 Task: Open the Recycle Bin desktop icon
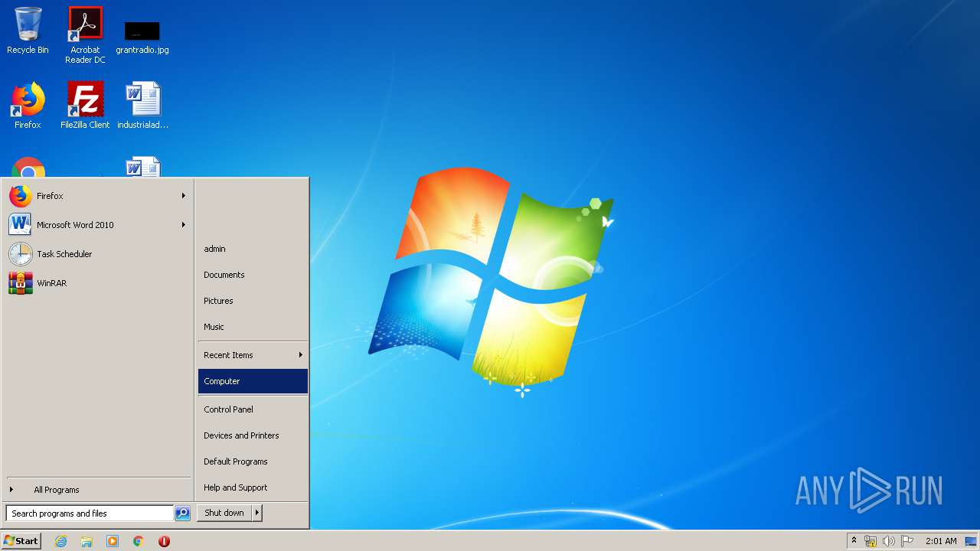28,31
